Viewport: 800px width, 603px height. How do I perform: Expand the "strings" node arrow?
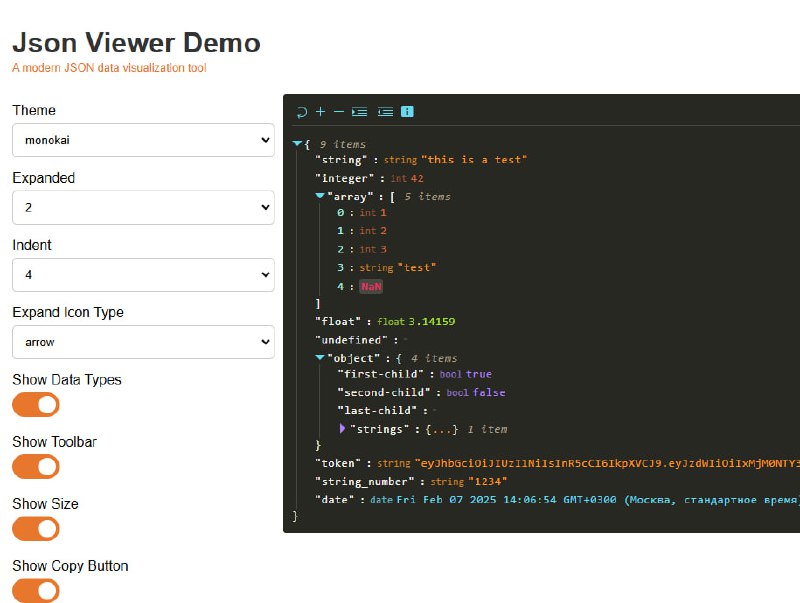tap(342, 429)
